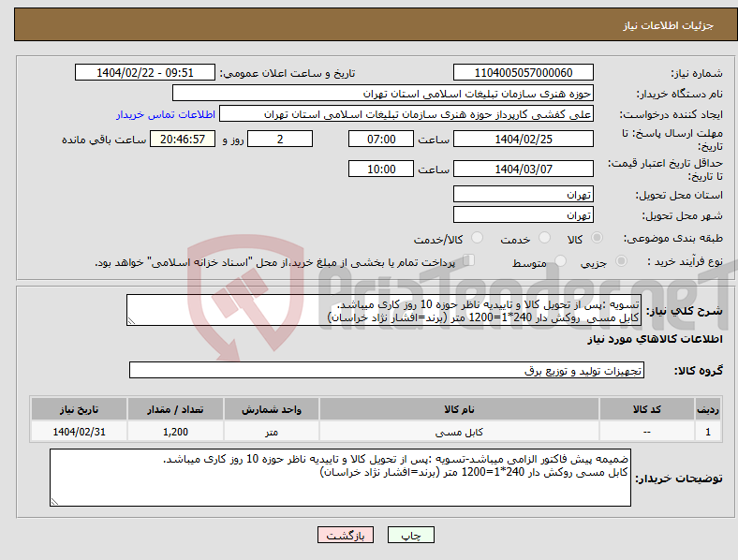Click the need number field 1104005057000060
Screen dimensions: 738x560
coord(524,72)
